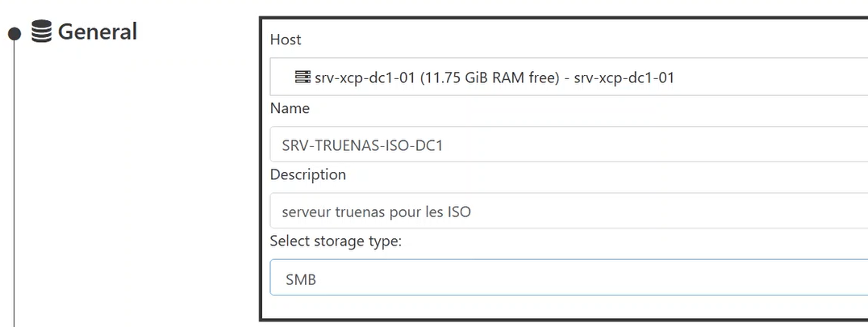Click the server icon in Host field
The image size is (868, 327).
click(303, 78)
